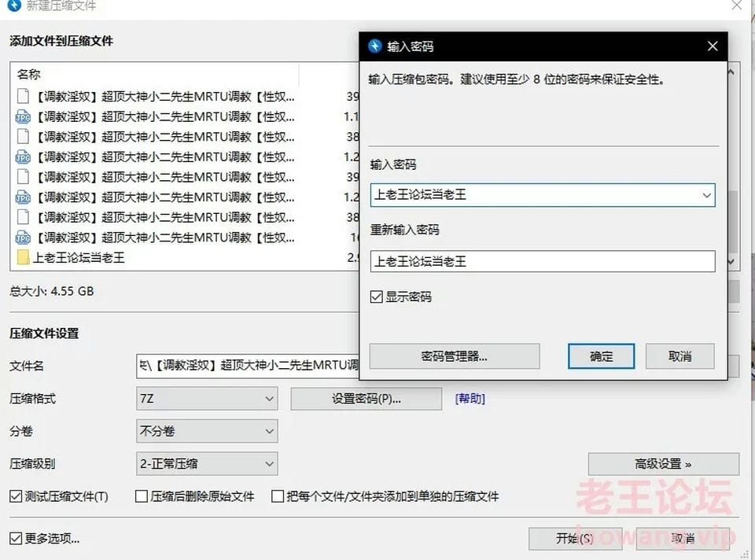The width and height of the screenshot is (755, 560).
Task: Expand the password history dropdown arrow
Action: [x=707, y=195]
